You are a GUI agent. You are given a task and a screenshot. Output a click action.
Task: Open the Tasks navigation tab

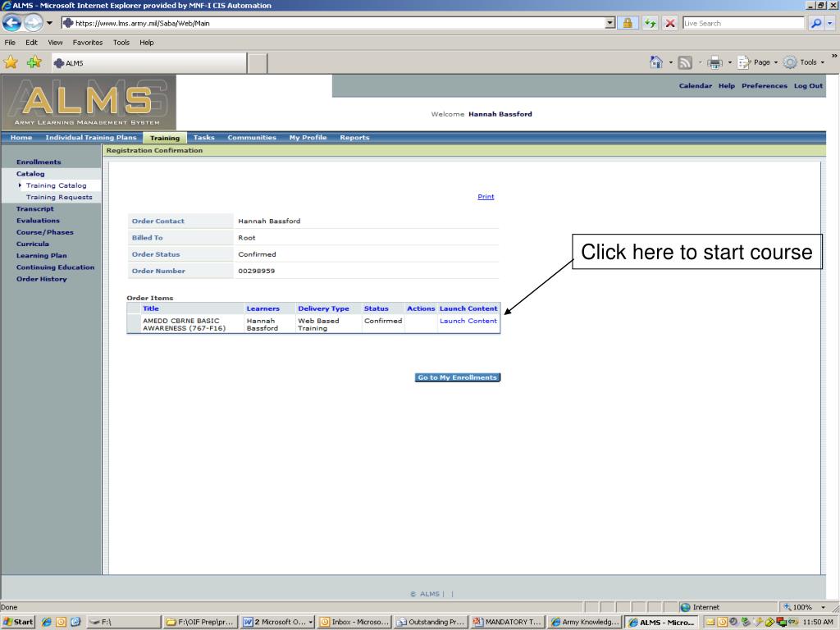tap(203, 138)
